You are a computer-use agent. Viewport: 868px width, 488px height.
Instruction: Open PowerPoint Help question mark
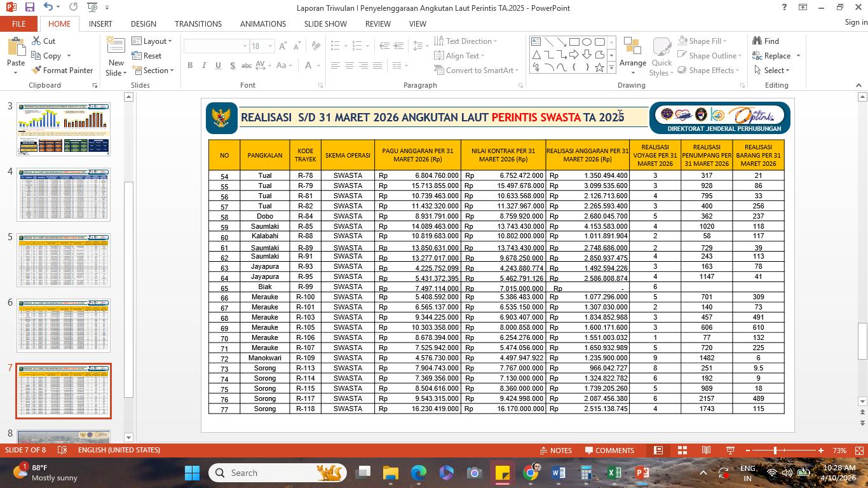pos(784,7)
